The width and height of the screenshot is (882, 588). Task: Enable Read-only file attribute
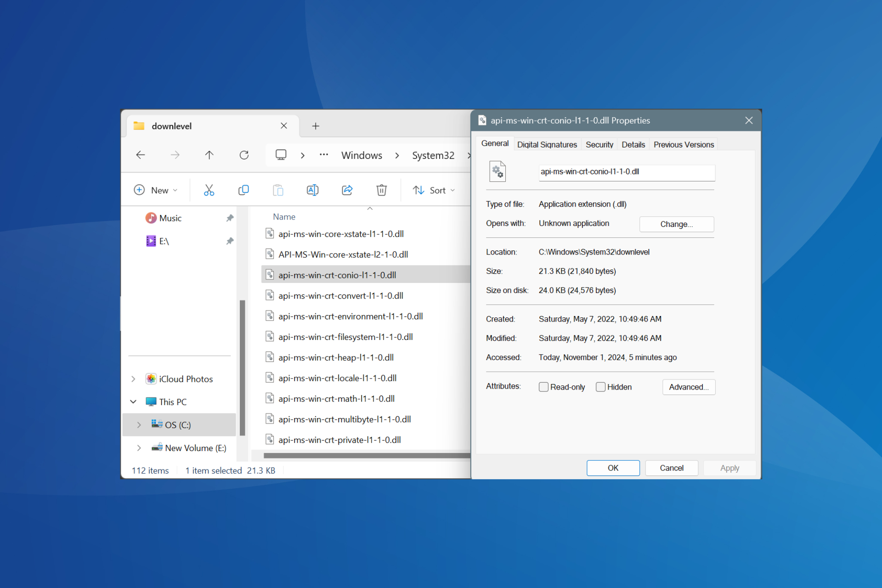pyautogui.click(x=543, y=386)
